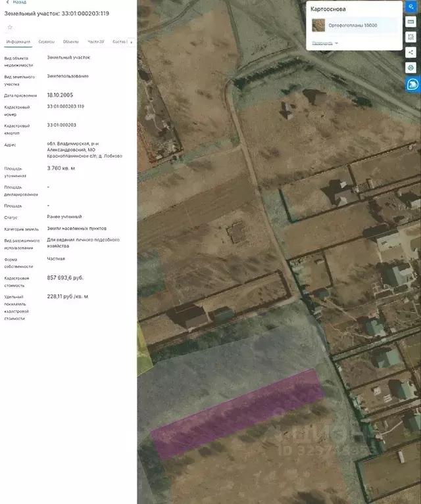Activate the area selection tool

click(x=411, y=37)
